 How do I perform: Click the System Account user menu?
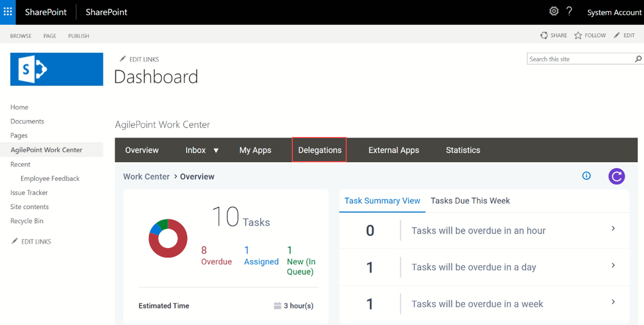point(614,13)
